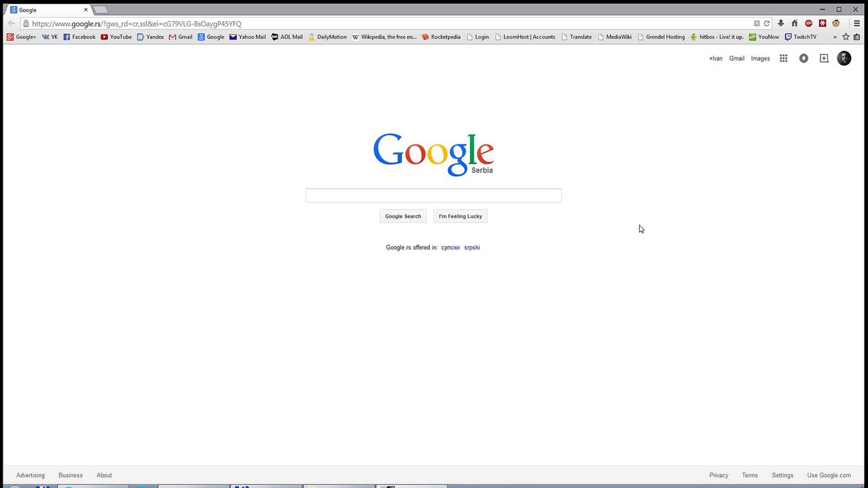Screen dimensions: 868x488
Task: Open the Gmail bookmark in bookmarks bar
Action: point(181,37)
